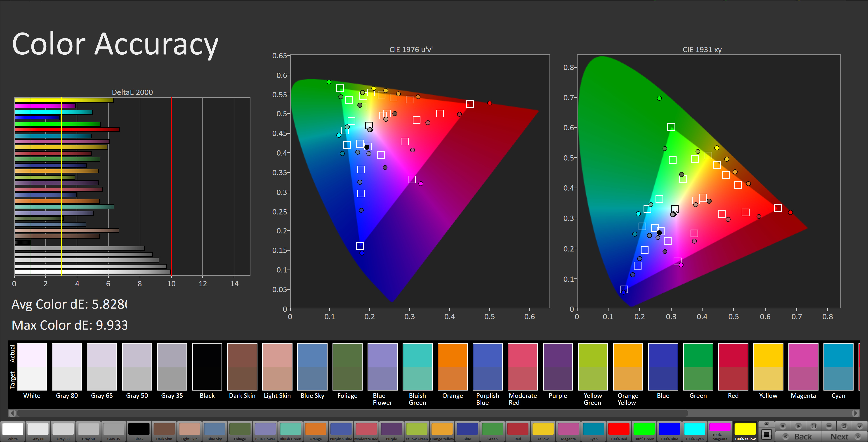
Task: Click the Orange Yellow comparison patch
Action: (x=628, y=367)
